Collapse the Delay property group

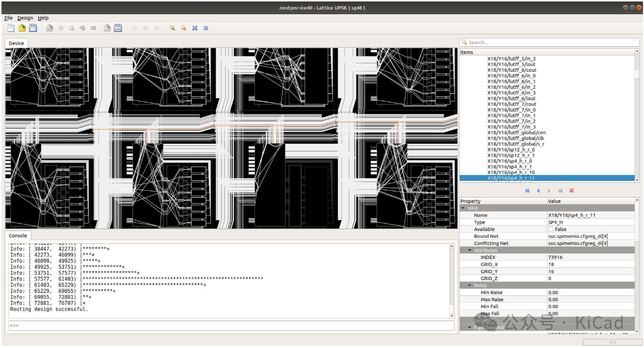pyautogui.click(x=470, y=286)
